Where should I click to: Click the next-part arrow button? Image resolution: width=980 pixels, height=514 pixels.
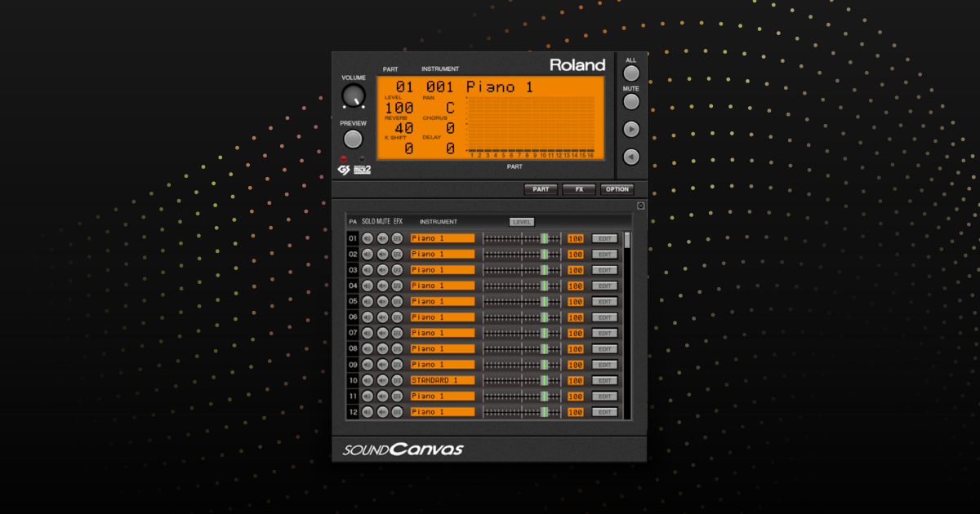pyautogui.click(x=630, y=128)
